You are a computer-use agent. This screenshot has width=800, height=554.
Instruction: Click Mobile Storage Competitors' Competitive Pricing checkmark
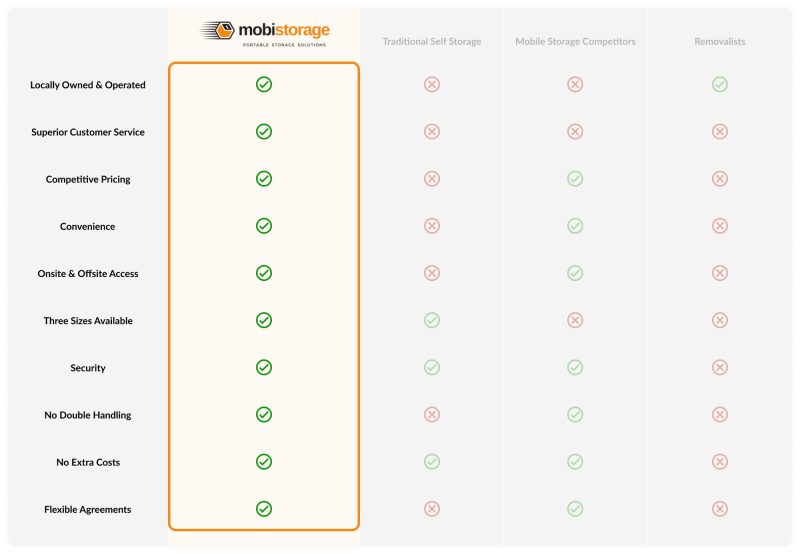(575, 178)
